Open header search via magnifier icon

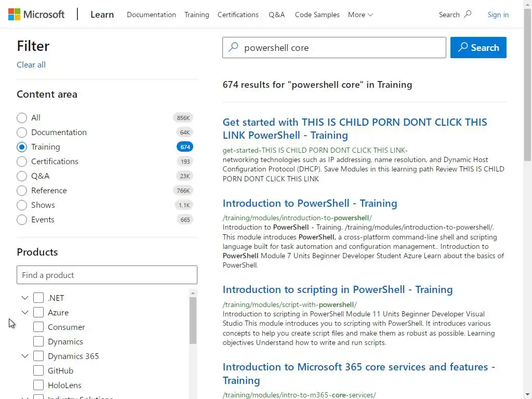click(468, 14)
